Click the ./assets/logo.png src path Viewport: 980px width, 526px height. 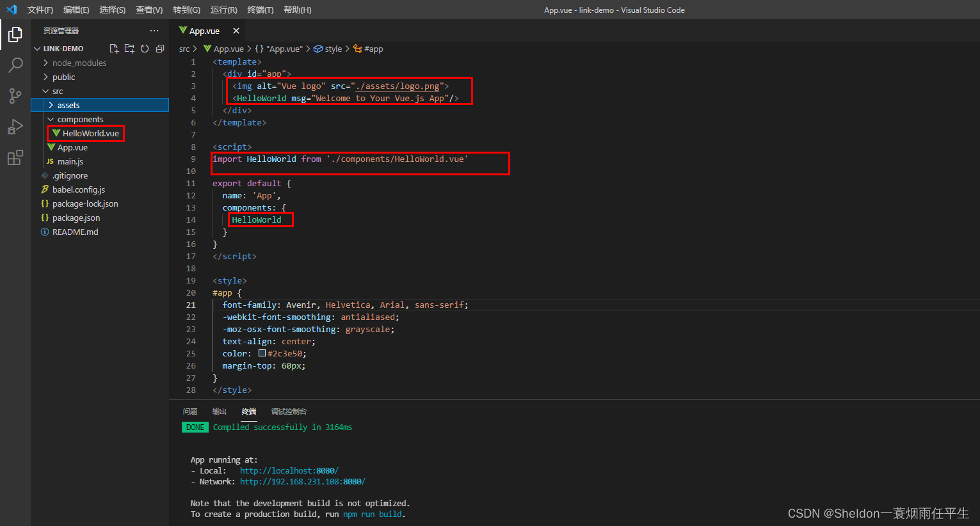398,86
